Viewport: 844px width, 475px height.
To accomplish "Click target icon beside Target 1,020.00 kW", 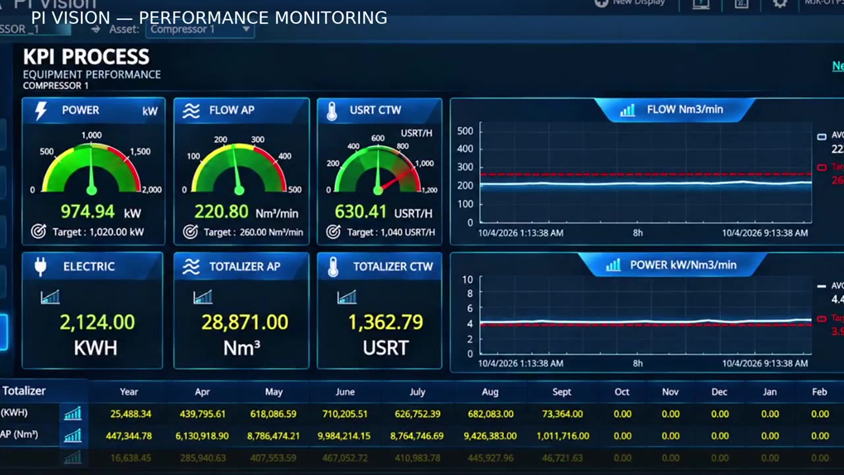I will pos(38,232).
